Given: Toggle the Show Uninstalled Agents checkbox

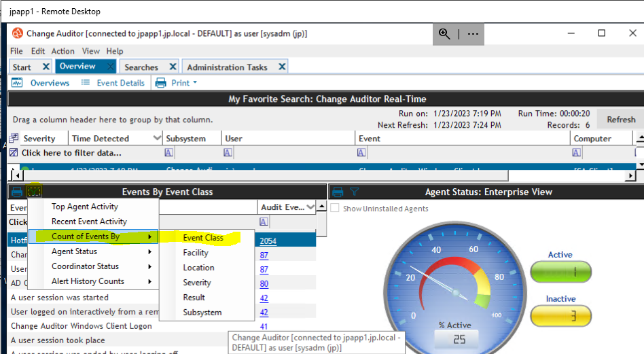Looking at the screenshot, I should click(x=335, y=208).
